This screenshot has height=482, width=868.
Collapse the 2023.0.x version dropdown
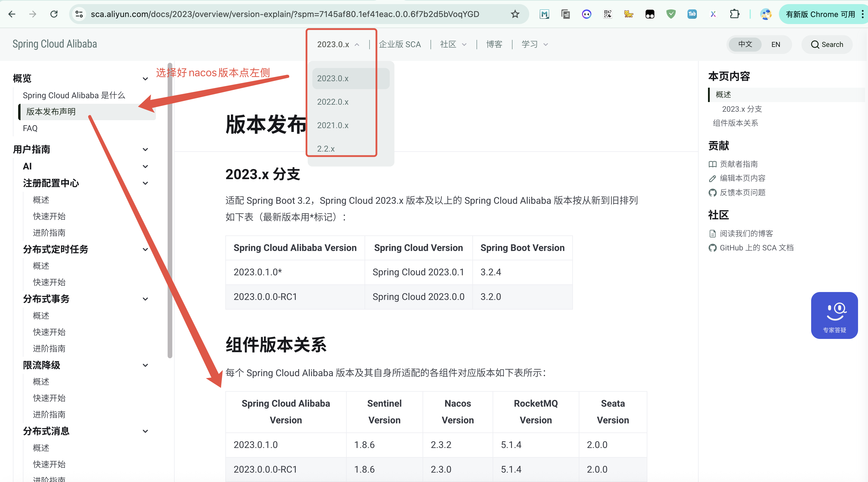point(338,45)
